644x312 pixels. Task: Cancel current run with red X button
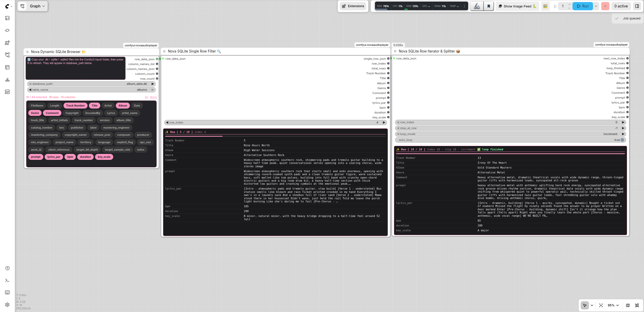[x=605, y=6]
